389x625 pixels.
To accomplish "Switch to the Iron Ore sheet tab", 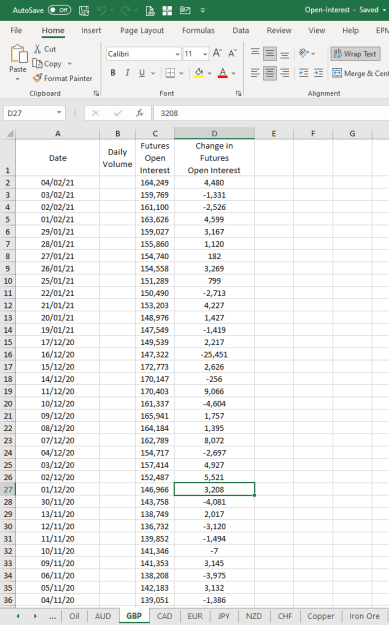I will [x=364, y=616].
